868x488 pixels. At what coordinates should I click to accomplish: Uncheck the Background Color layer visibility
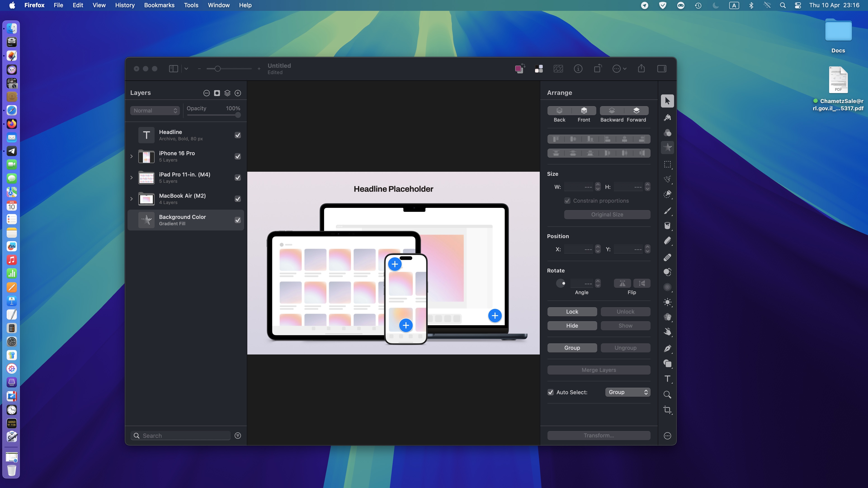[x=238, y=220]
